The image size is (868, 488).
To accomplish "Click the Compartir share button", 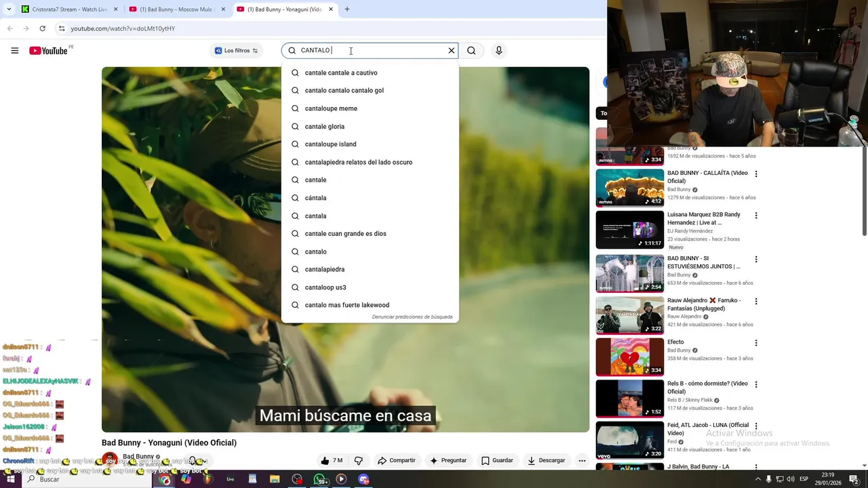I will click(397, 460).
